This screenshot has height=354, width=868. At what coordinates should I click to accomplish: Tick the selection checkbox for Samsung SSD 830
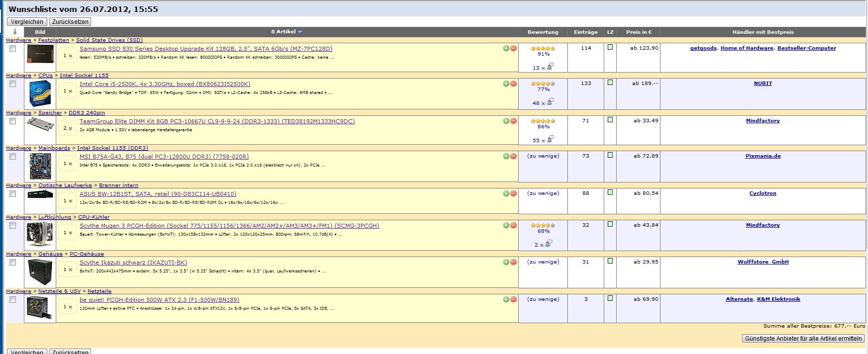[13, 49]
